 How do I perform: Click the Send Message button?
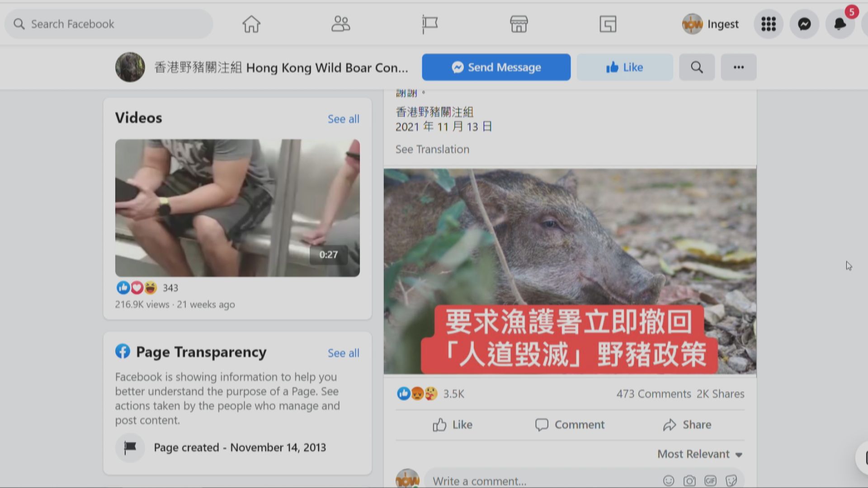point(496,67)
